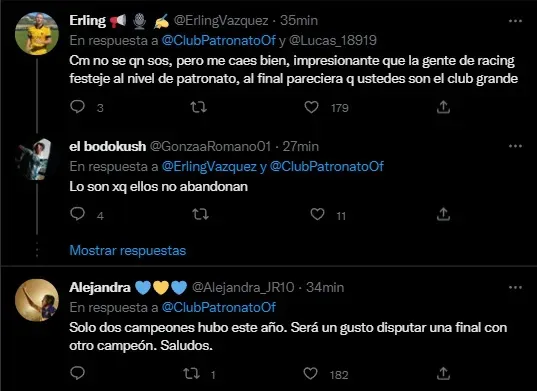Reply to Erling's tweet via comment icon
The width and height of the screenshot is (537, 391).
point(77,107)
